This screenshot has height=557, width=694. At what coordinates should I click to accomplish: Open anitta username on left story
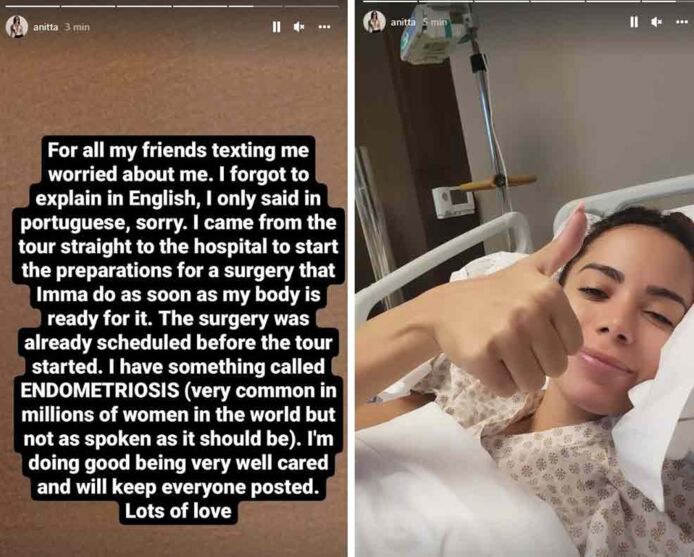46,27
